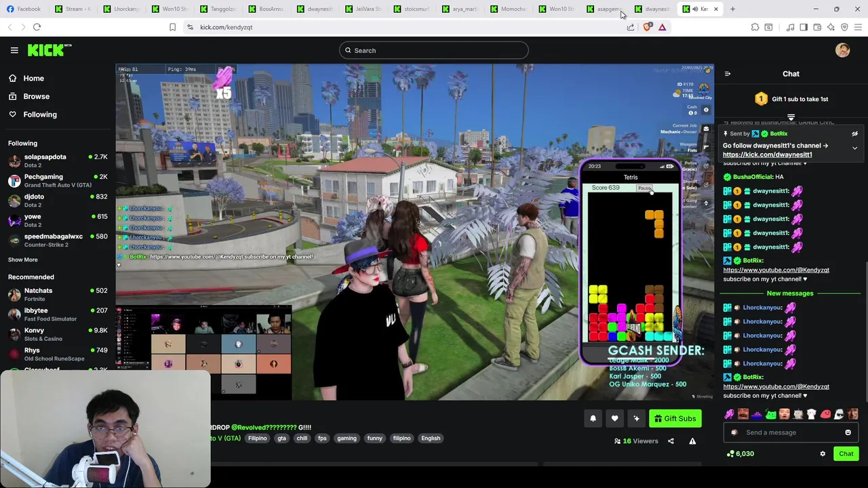Open Konvy recommended channel
Image resolution: width=868 pixels, height=488 pixels.
pyautogui.click(x=58, y=334)
